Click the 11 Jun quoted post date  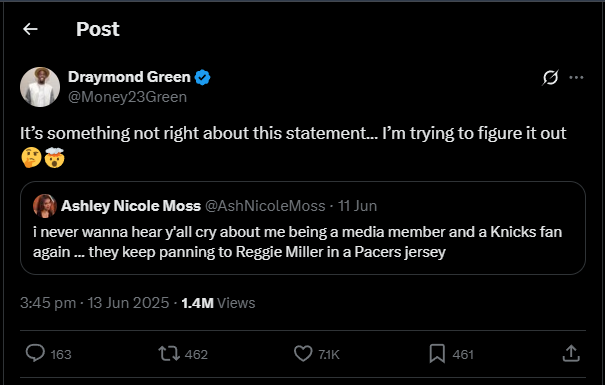click(x=357, y=206)
